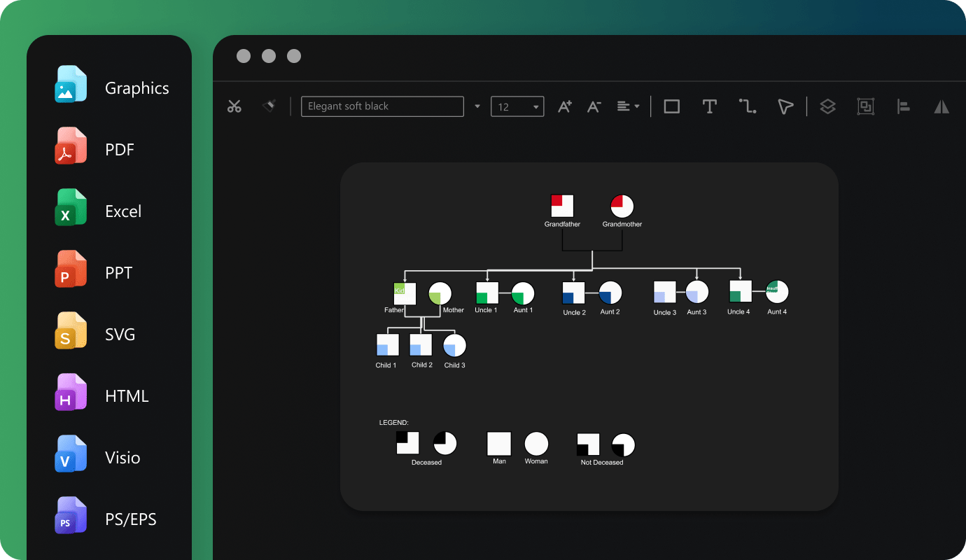Select the Uncle 1 square symbol

point(487,293)
